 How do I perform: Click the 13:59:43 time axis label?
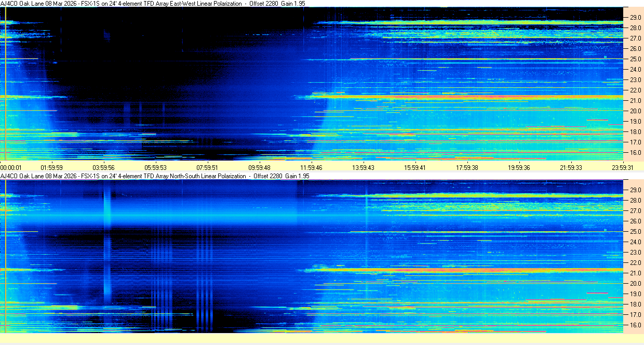pyautogui.click(x=363, y=167)
